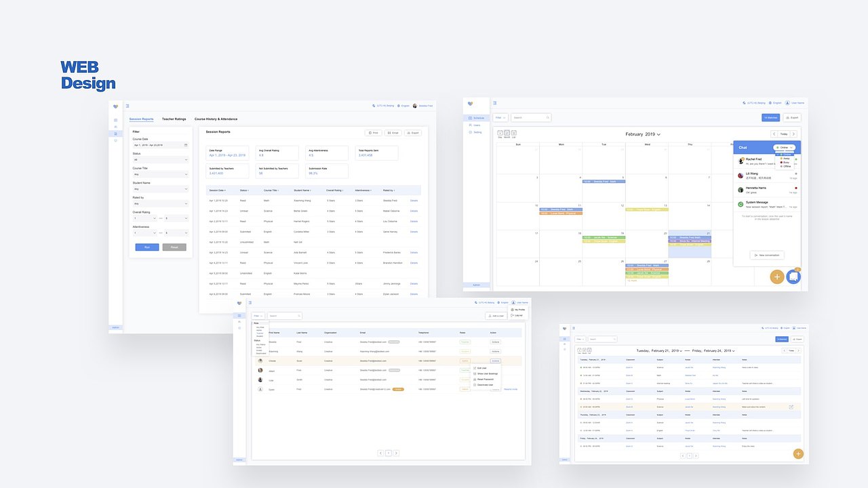
Task: Open the Attentiveness maximum dropdown
Action: tap(176, 233)
